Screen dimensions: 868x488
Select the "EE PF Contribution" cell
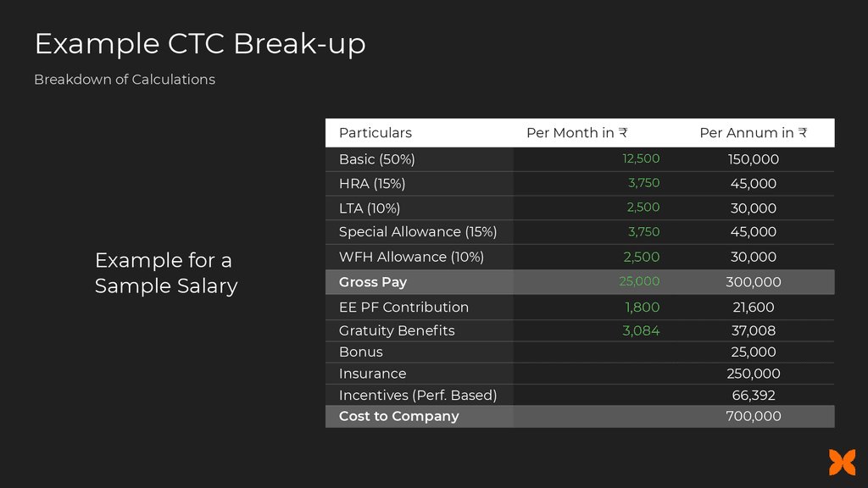(x=403, y=307)
